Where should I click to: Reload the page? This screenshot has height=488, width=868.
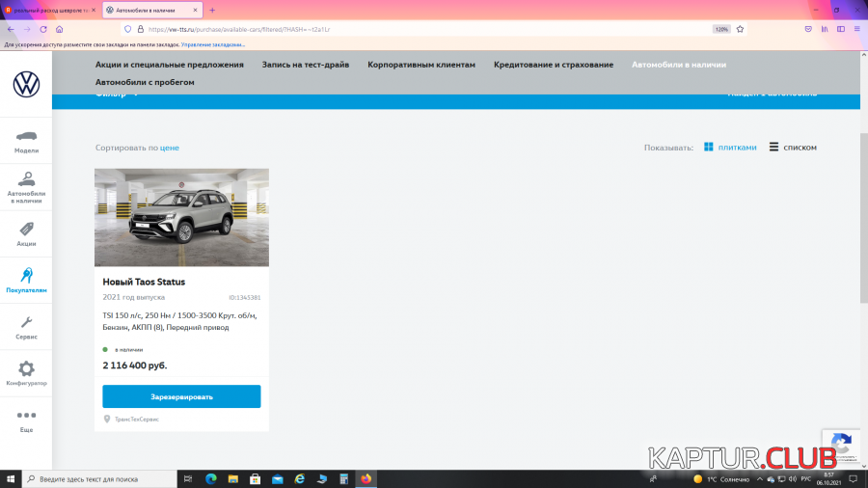43,29
